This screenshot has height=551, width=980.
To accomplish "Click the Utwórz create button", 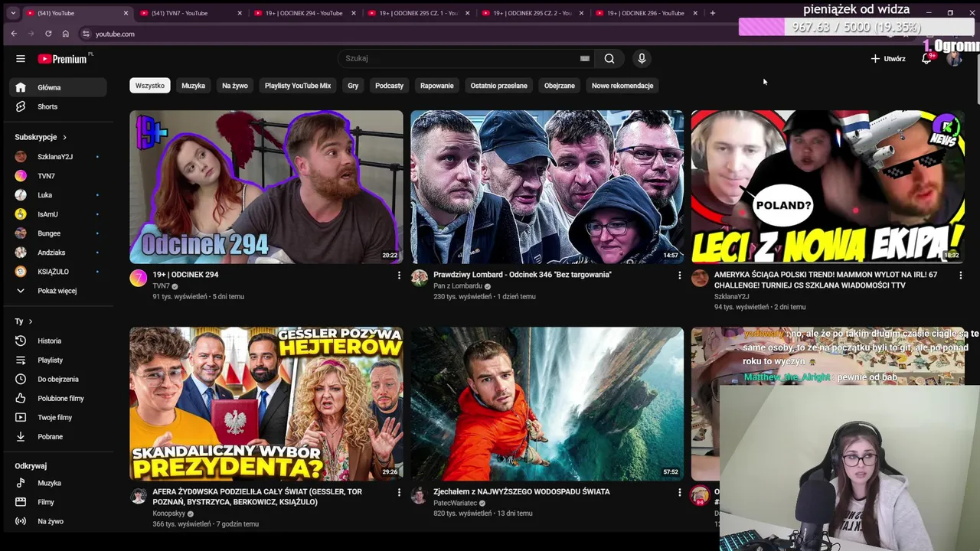I will tap(888, 59).
